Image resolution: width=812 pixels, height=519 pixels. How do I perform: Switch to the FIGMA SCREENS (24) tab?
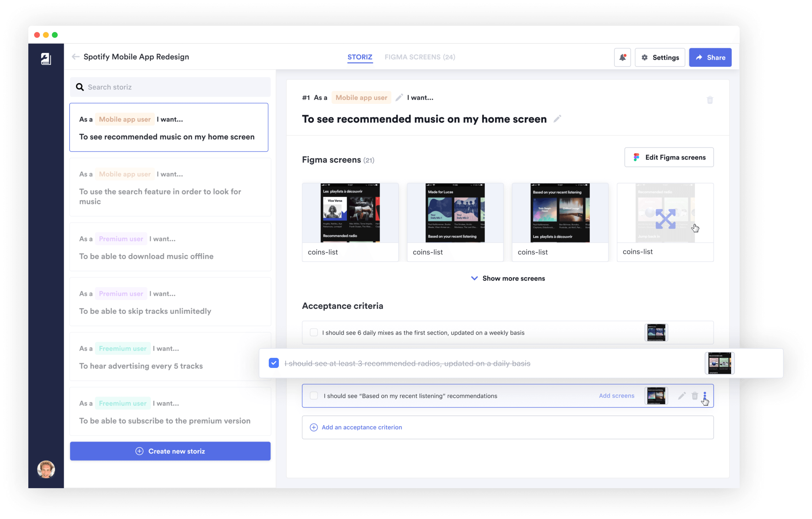pyautogui.click(x=420, y=57)
